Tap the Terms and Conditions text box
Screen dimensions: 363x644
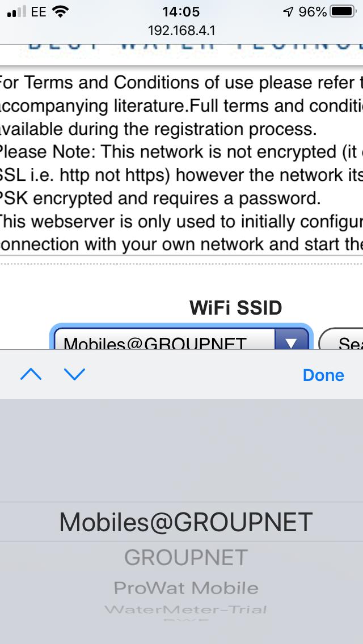click(x=181, y=161)
